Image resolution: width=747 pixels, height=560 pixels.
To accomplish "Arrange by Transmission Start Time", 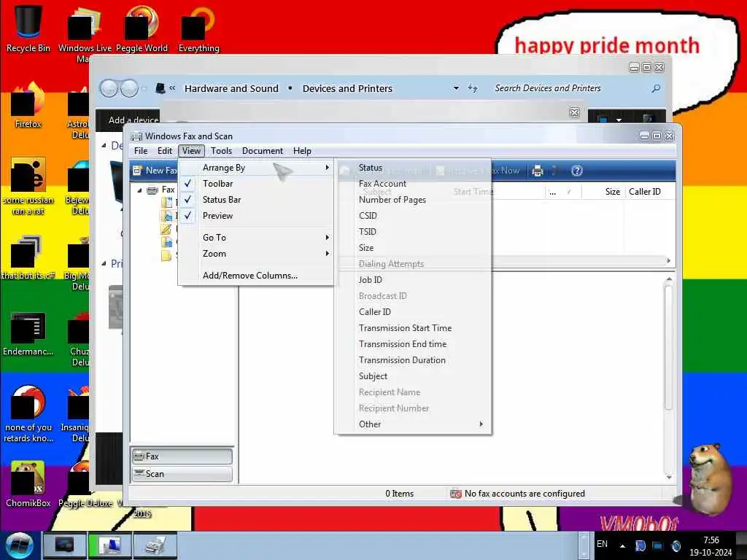I will pos(413,328).
